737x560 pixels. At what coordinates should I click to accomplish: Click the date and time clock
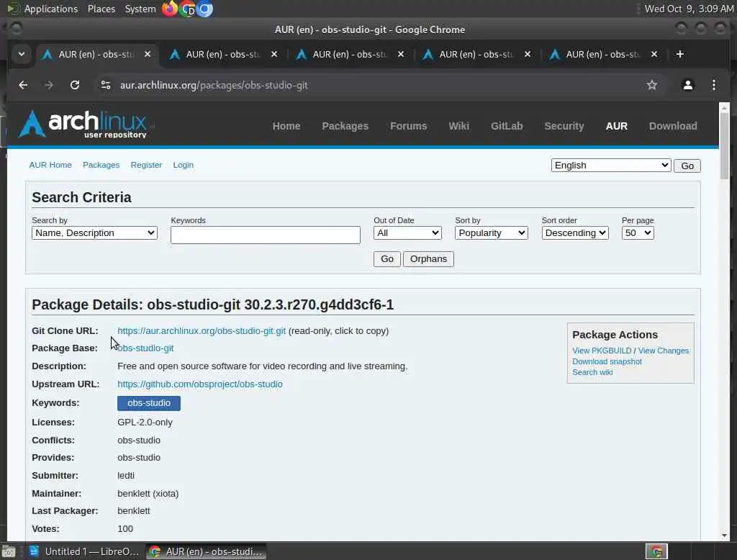689,9
